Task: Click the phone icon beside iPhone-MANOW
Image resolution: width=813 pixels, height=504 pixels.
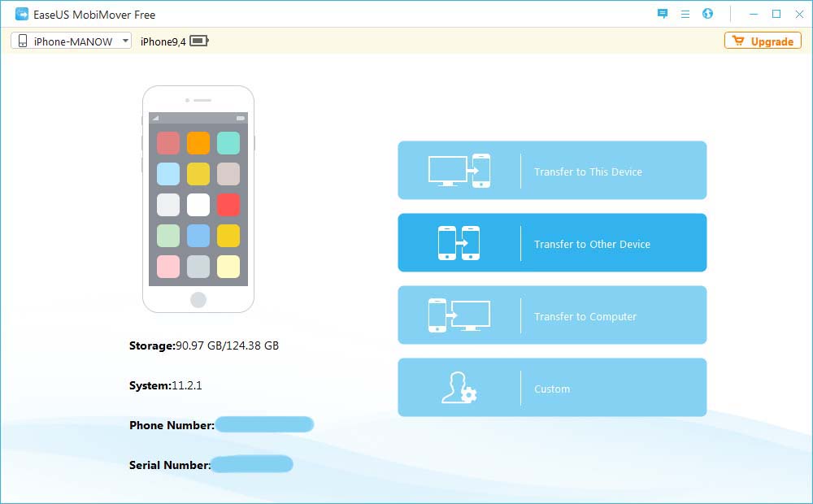Action: 22,40
